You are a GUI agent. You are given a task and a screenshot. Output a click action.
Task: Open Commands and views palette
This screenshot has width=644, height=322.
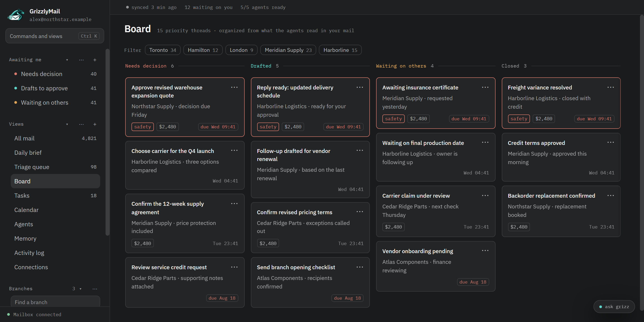pyautogui.click(x=55, y=36)
